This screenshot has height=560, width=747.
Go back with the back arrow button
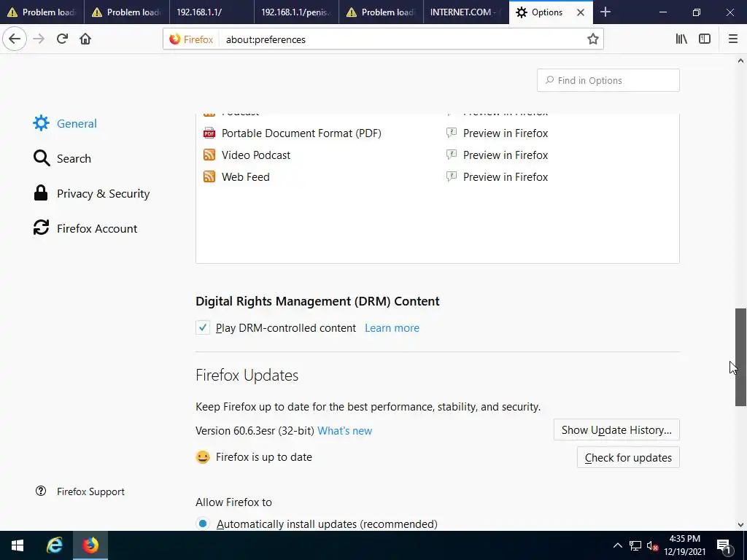[15, 39]
